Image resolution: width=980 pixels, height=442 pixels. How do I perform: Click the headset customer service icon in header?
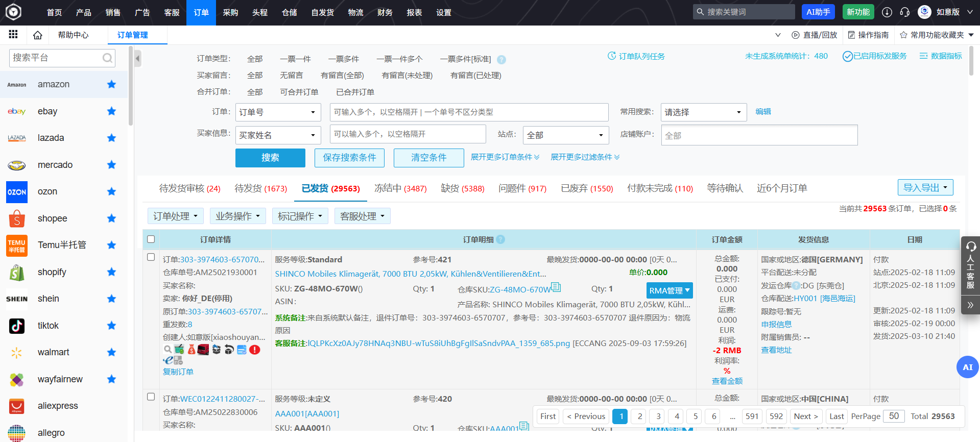[904, 12]
